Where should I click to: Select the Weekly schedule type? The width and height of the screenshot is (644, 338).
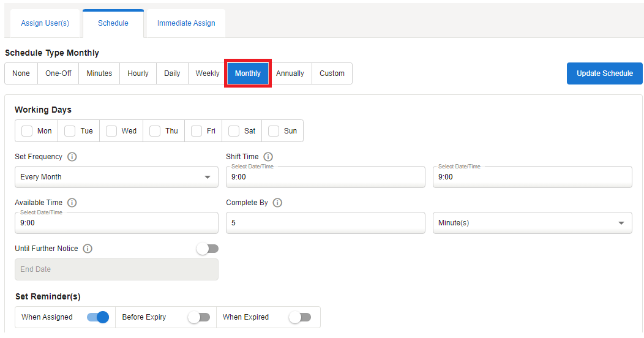coord(208,73)
